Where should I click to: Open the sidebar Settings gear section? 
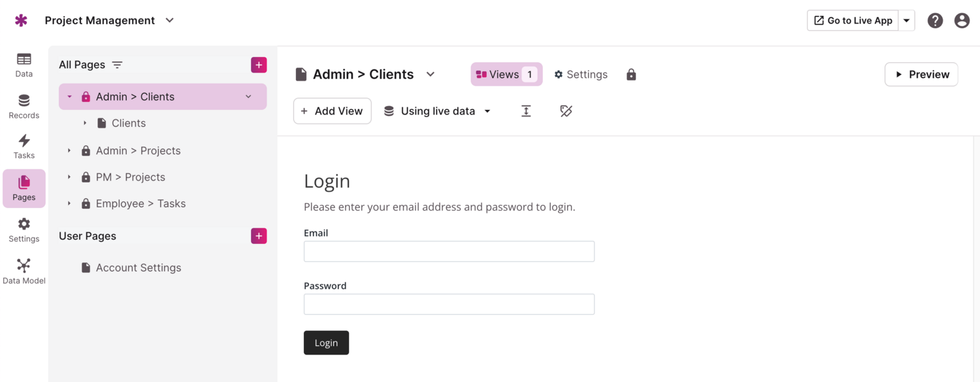click(x=24, y=230)
